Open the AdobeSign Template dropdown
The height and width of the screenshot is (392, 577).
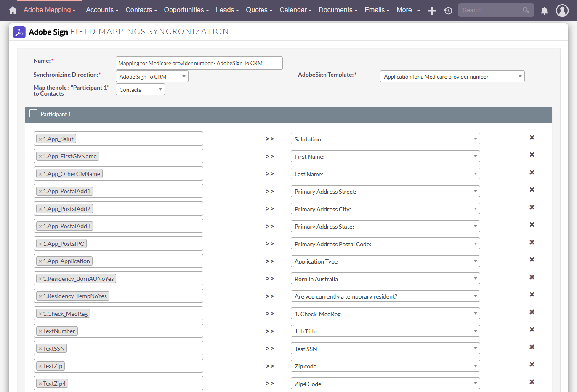[452, 77]
